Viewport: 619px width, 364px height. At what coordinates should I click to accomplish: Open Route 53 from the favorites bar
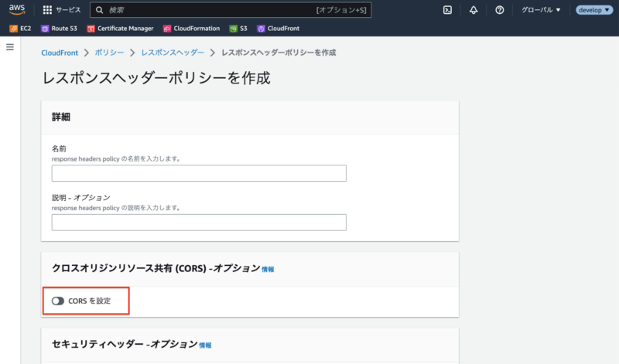coord(59,29)
